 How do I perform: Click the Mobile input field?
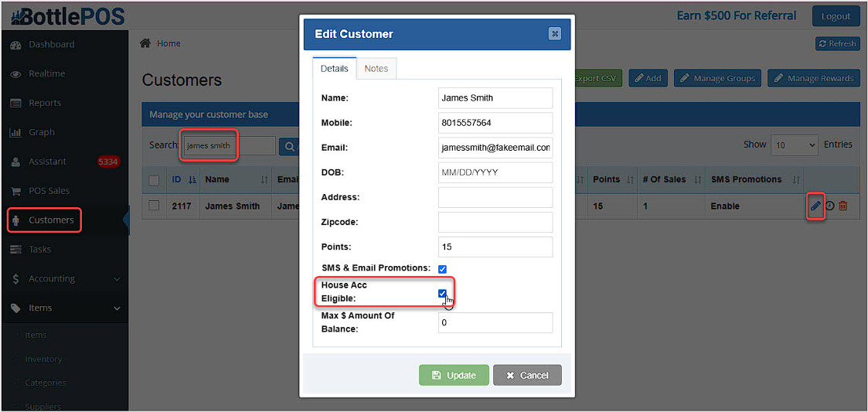tap(495, 123)
